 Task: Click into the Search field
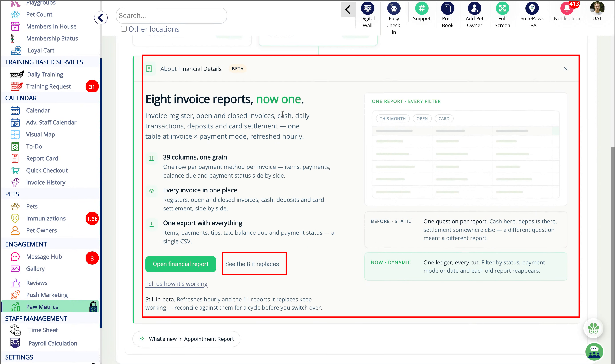tap(171, 16)
